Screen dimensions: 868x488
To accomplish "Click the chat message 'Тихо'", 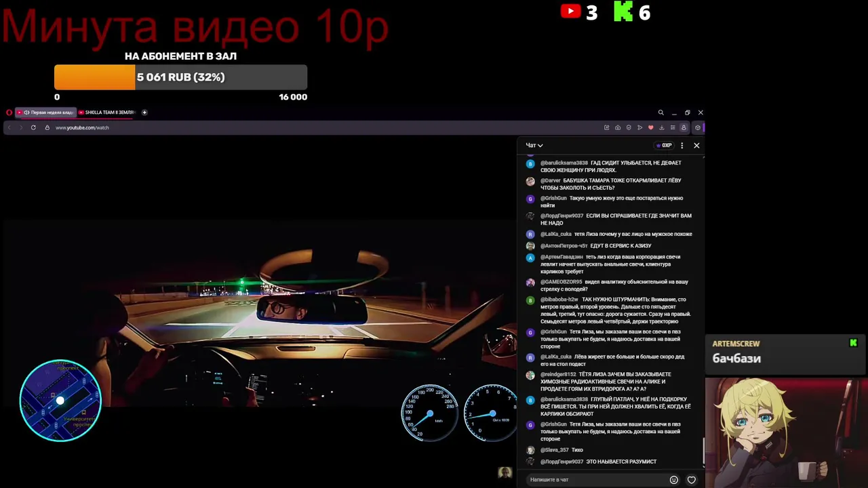I will (577, 450).
